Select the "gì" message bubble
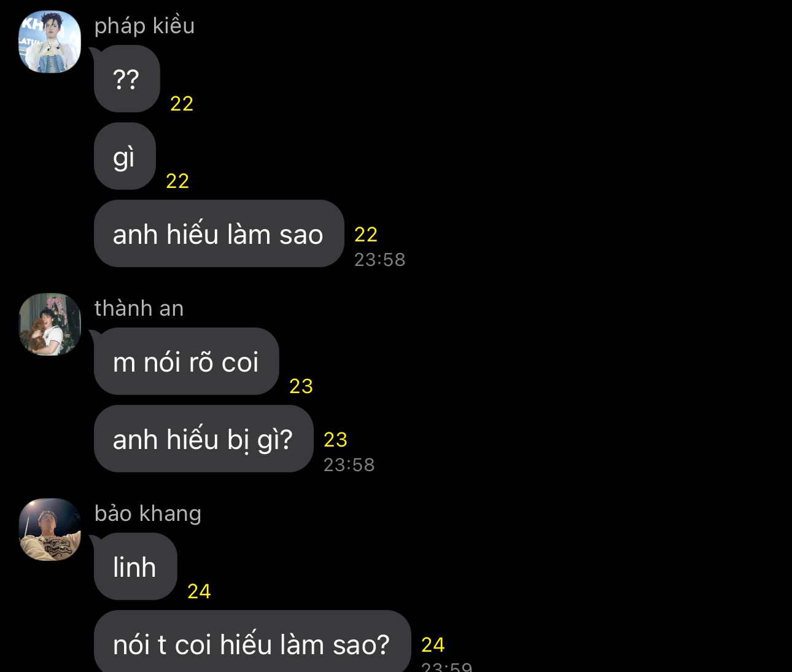The width and height of the screenshot is (792, 672). coord(125,156)
